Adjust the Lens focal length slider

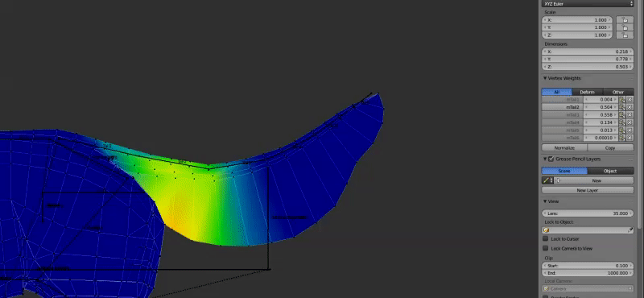tap(588, 213)
